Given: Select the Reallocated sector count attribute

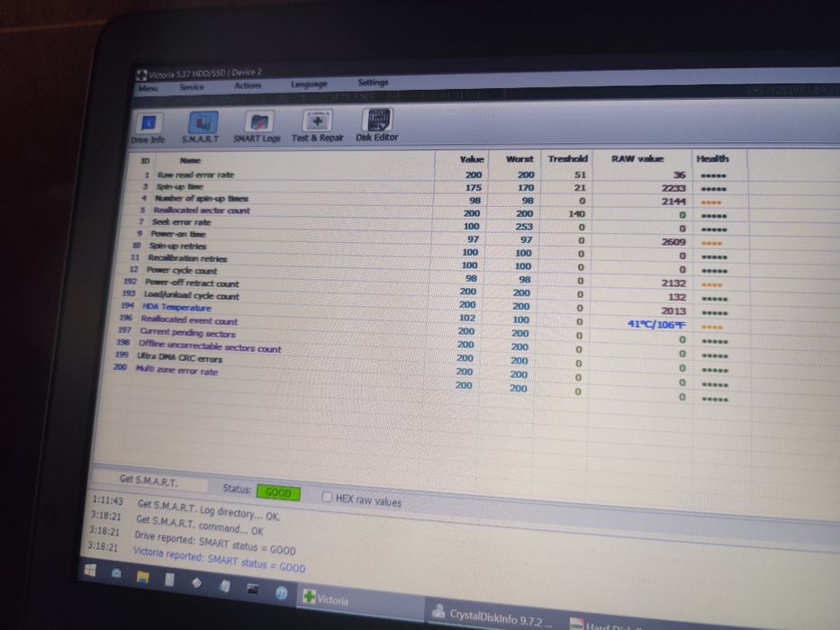Looking at the screenshot, I should (202, 211).
